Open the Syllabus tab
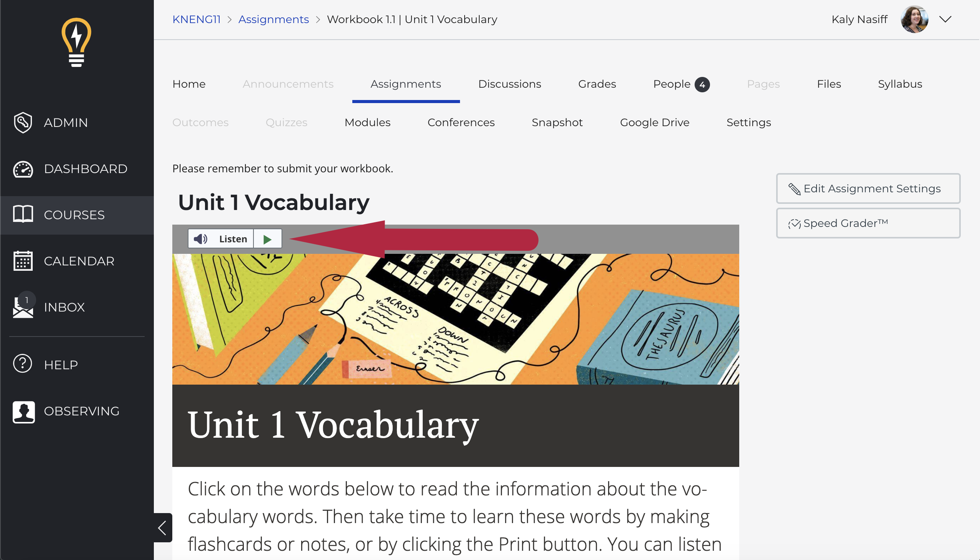This screenshot has height=560, width=980. [900, 84]
